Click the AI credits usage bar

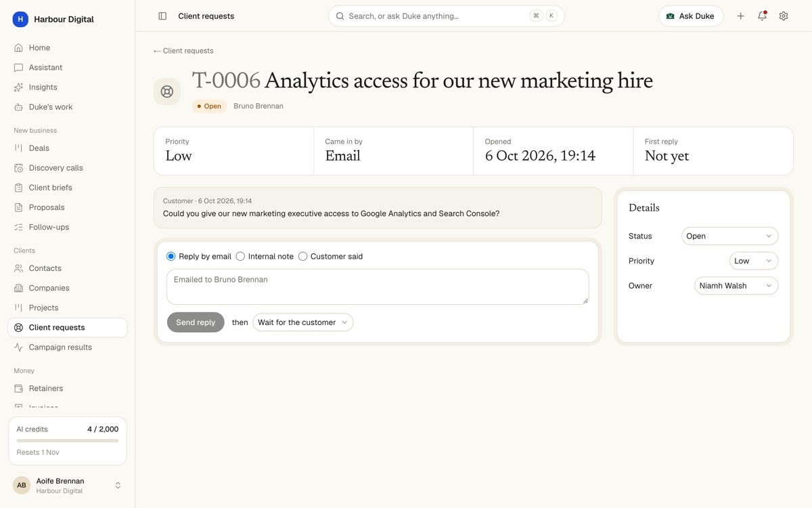tap(68, 441)
